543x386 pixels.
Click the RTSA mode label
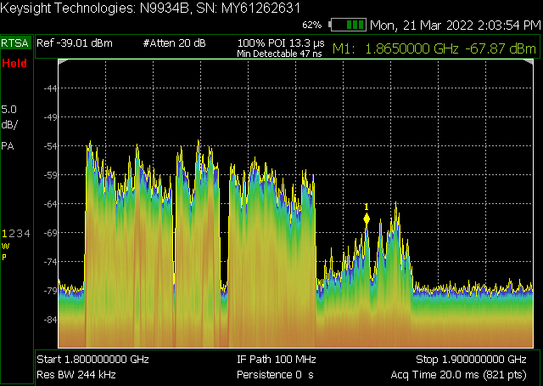(x=15, y=43)
